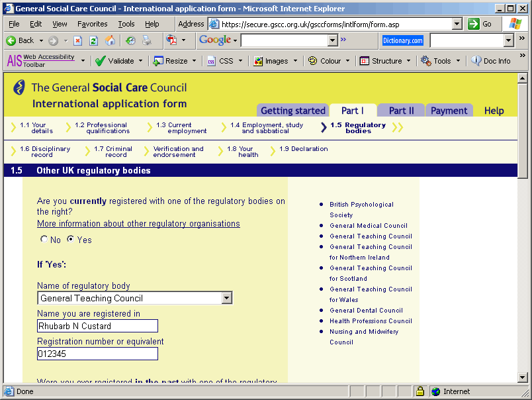Print the page with the printer icon

[147, 41]
